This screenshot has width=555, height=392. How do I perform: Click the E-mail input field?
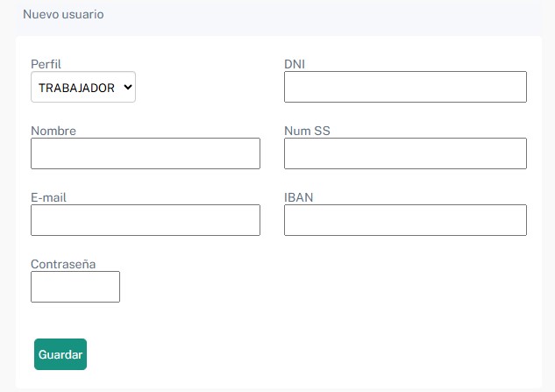click(x=146, y=220)
